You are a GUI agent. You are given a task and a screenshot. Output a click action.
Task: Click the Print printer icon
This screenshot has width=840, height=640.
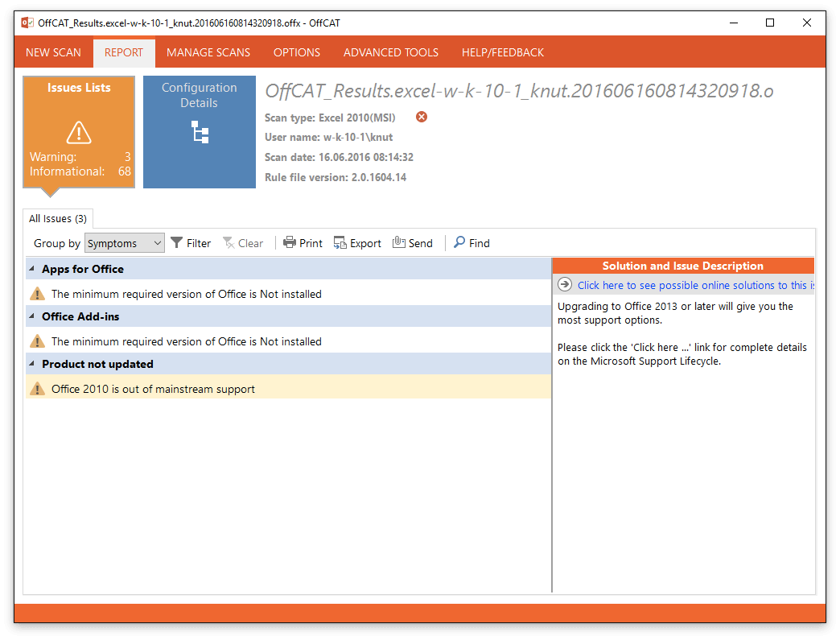290,243
